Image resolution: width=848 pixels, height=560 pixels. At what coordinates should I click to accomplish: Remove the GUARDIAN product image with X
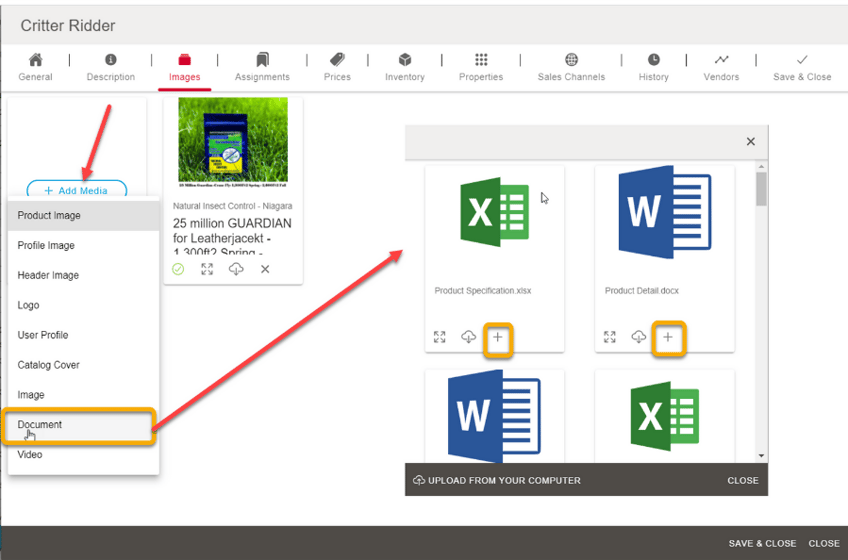(x=265, y=269)
